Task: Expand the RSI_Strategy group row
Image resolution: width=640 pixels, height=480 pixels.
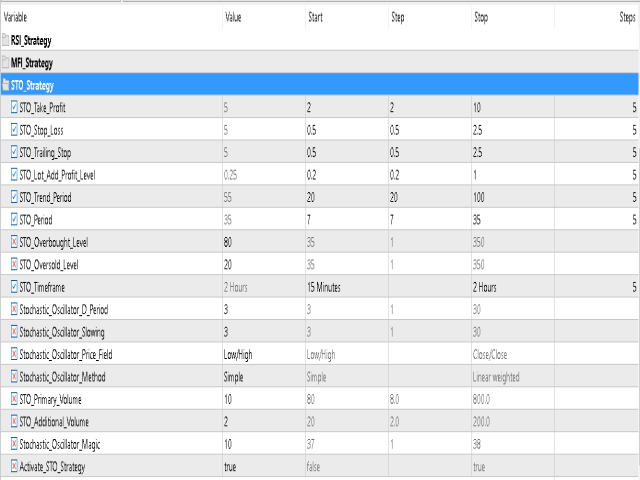Action: point(320,40)
